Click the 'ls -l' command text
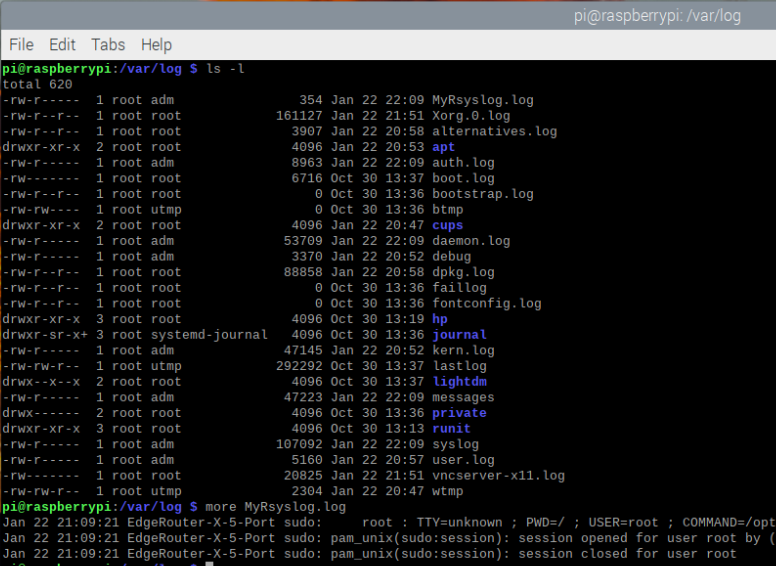The image size is (776, 566). tap(225, 69)
